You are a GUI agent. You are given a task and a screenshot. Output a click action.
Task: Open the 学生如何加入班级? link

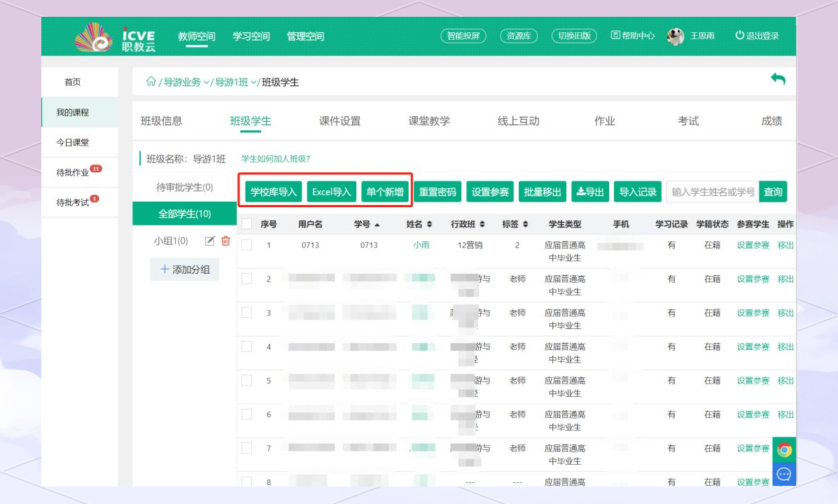pos(276,159)
